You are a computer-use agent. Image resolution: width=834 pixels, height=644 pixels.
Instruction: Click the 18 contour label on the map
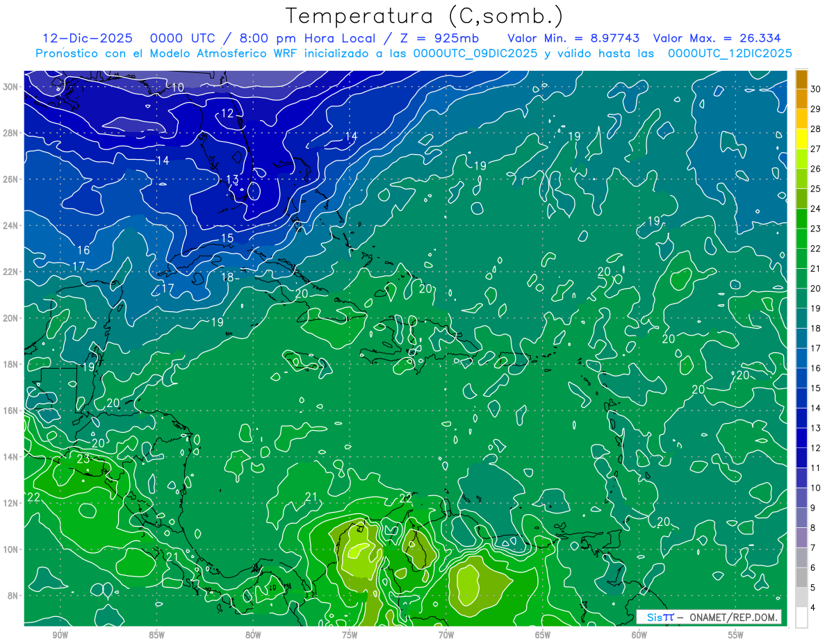click(x=227, y=276)
